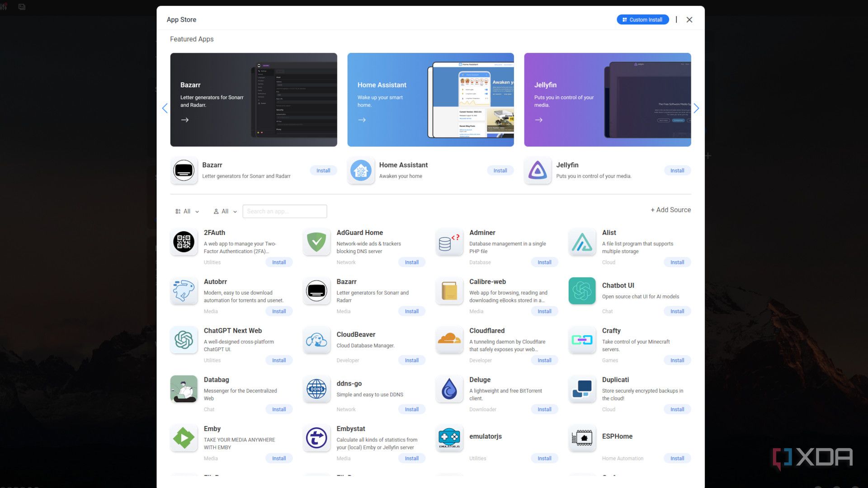Click the ChatGPT Next Web icon

click(x=184, y=340)
